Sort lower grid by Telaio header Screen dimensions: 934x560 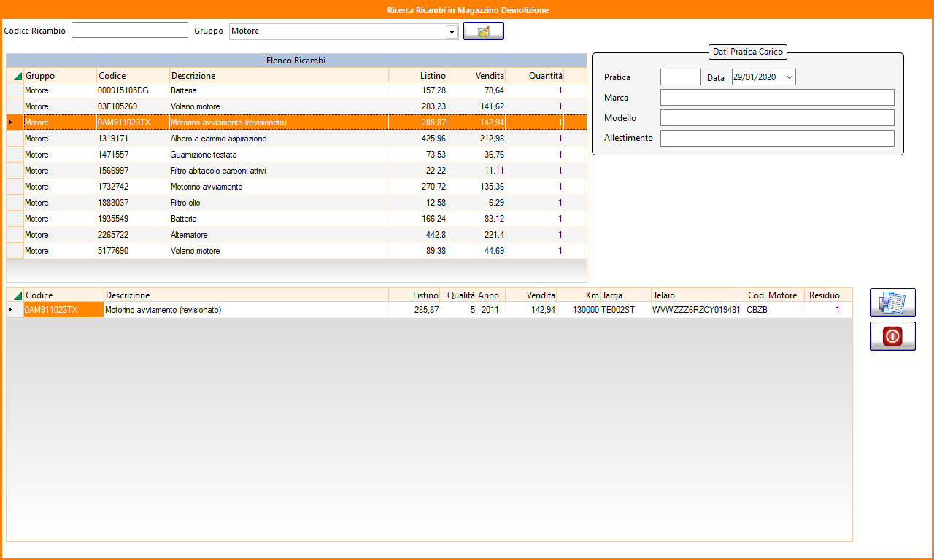(698, 295)
